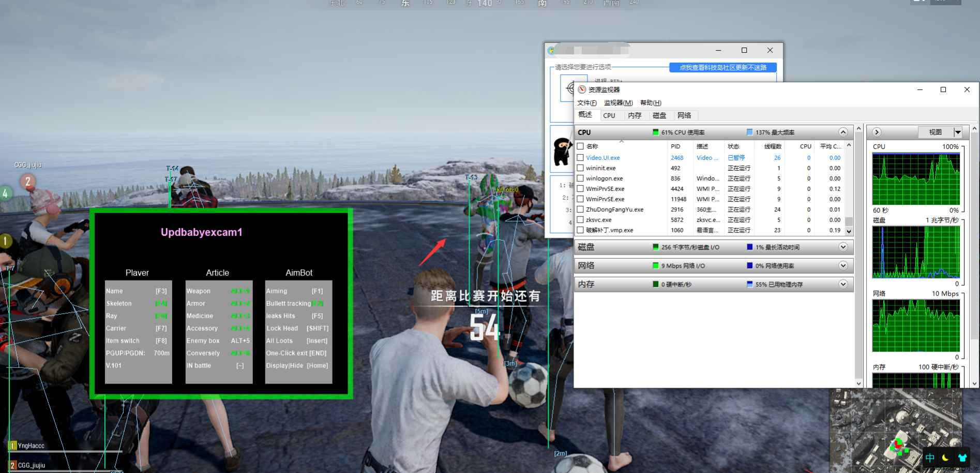Sort by the 平均 C... column header

830,146
